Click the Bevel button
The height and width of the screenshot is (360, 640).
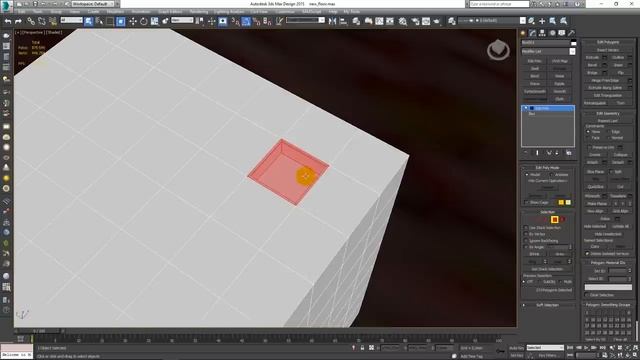(x=593, y=65)
